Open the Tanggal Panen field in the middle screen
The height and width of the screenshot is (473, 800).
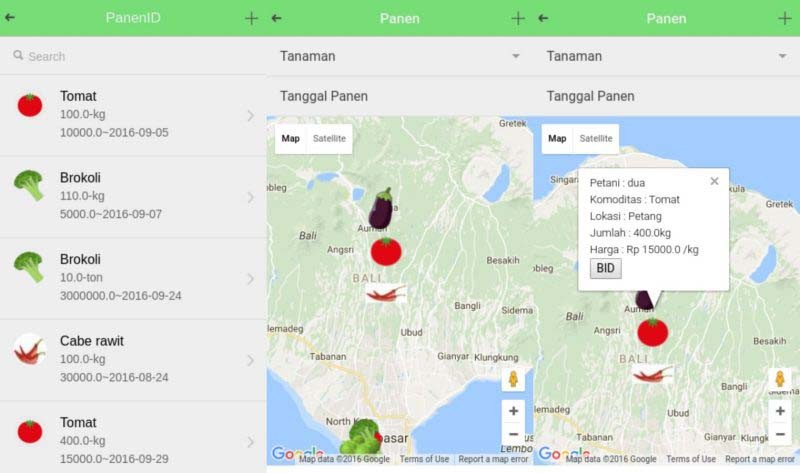(x=400, y=96)
